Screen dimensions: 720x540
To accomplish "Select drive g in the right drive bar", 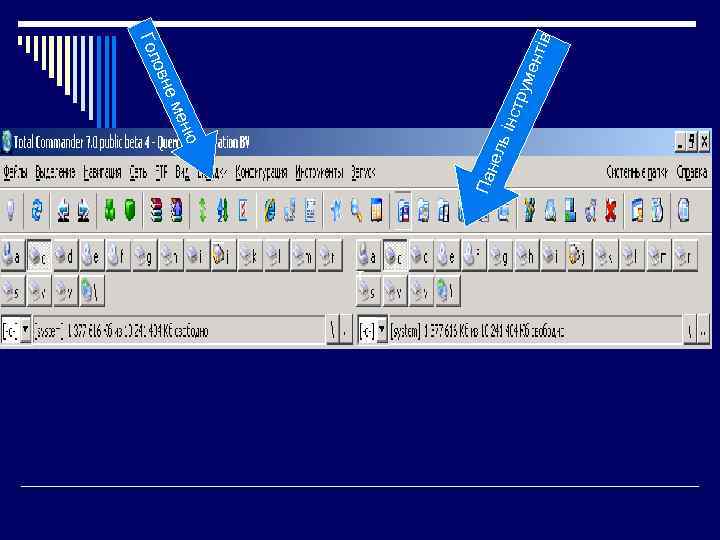I will 500,255.
